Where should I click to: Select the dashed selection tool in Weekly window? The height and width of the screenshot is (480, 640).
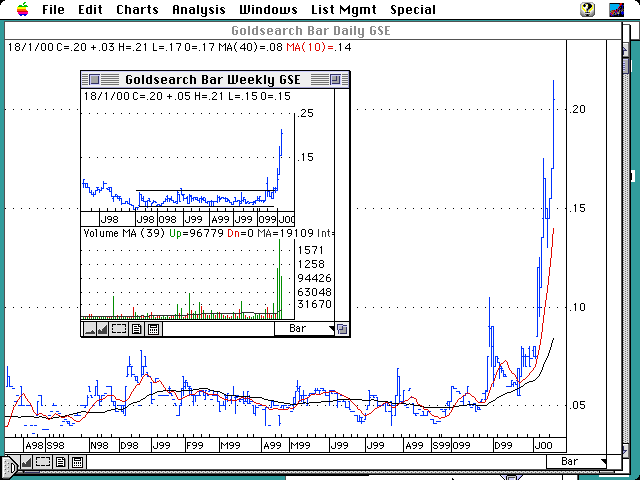click(x=119, y=329)
